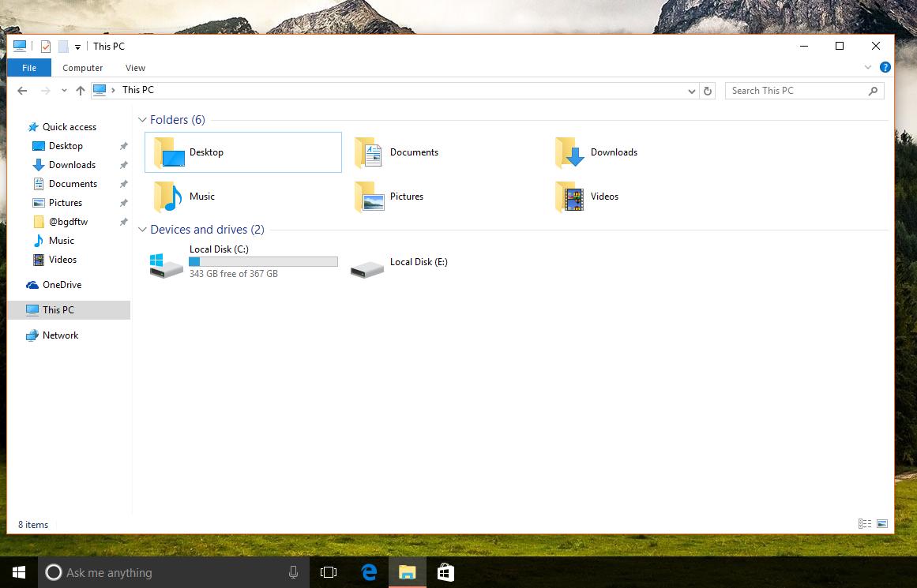Open the Microsoft Store from the taskbar
Viewport: 917px width, 588px height.
coord(446,572)
